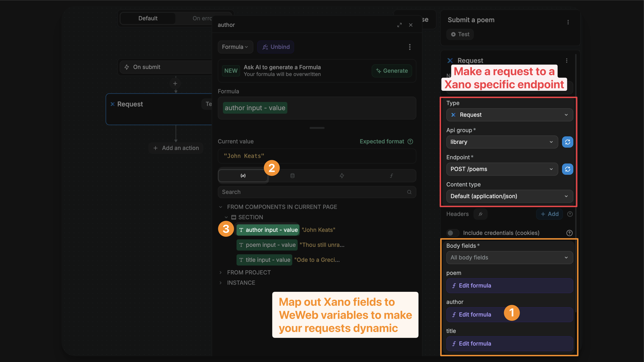Click the Generate formula button
The image size is (644, 362).
pos(392,71)
